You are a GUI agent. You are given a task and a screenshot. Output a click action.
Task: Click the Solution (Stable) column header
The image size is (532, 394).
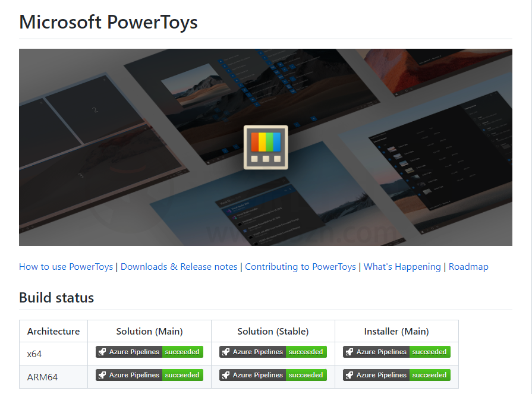273,331
